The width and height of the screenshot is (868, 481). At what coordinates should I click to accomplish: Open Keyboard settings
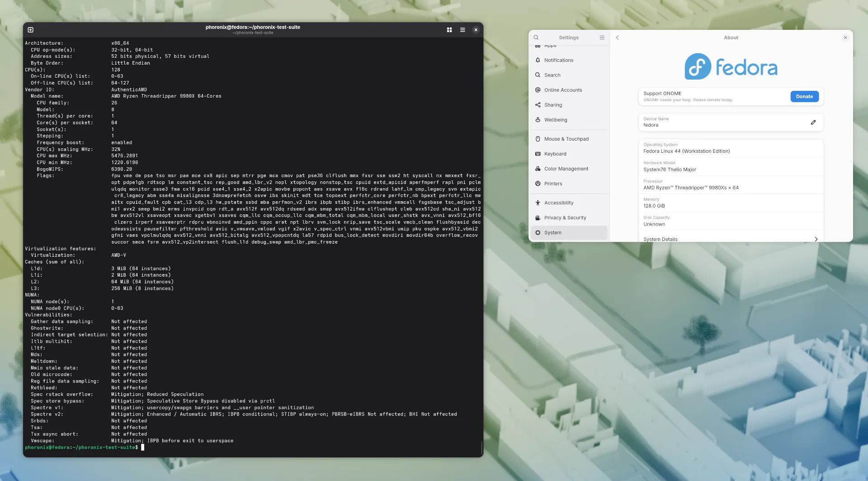[569, 154]
